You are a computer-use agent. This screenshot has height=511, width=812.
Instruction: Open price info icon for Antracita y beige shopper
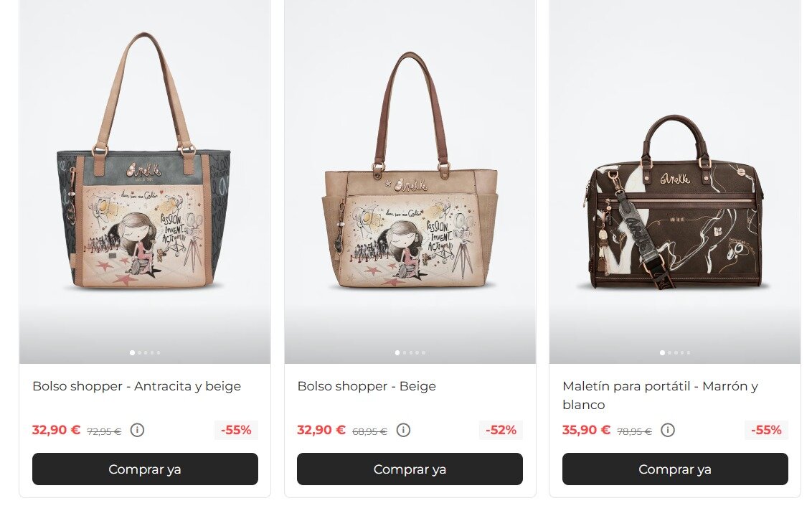137,430
